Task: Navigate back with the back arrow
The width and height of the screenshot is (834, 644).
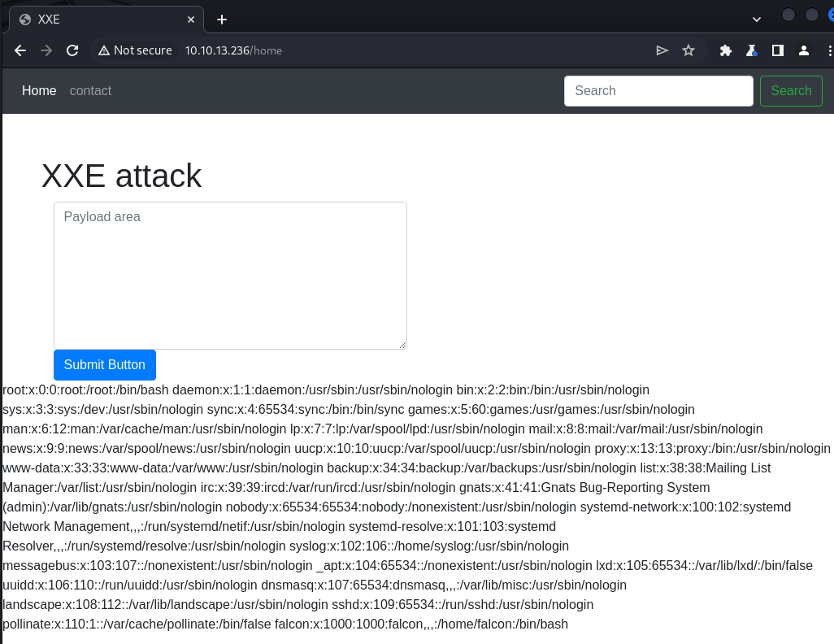Action: point(20,50)
